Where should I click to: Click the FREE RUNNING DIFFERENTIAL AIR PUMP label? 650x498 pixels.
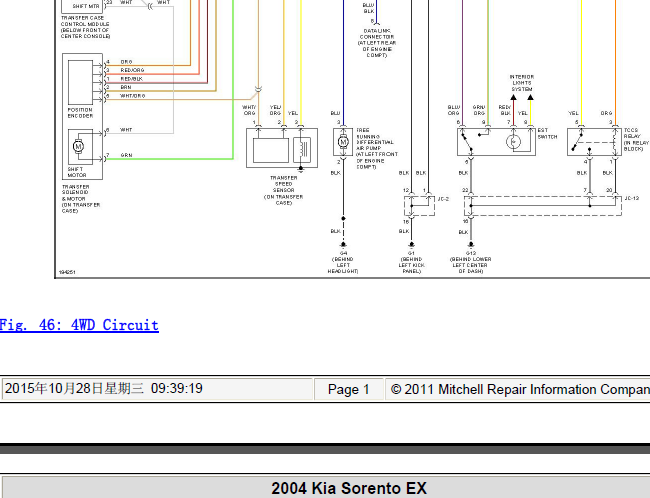pos(377,148)
